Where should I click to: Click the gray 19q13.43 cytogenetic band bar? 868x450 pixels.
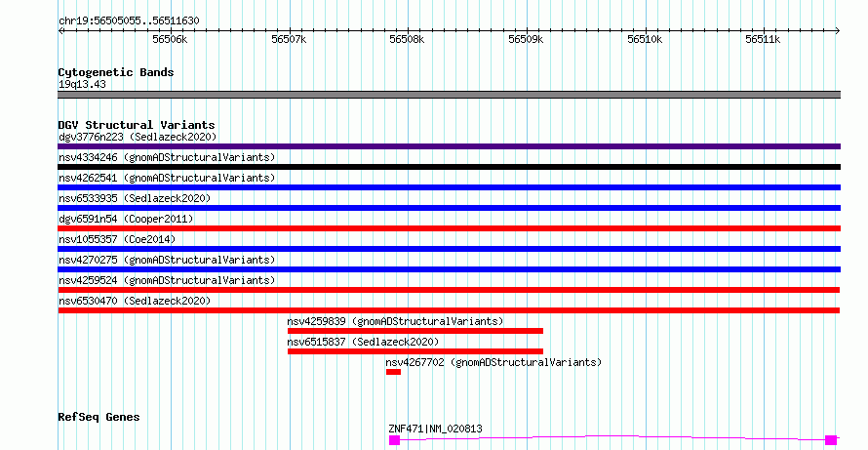pos(449,95)
